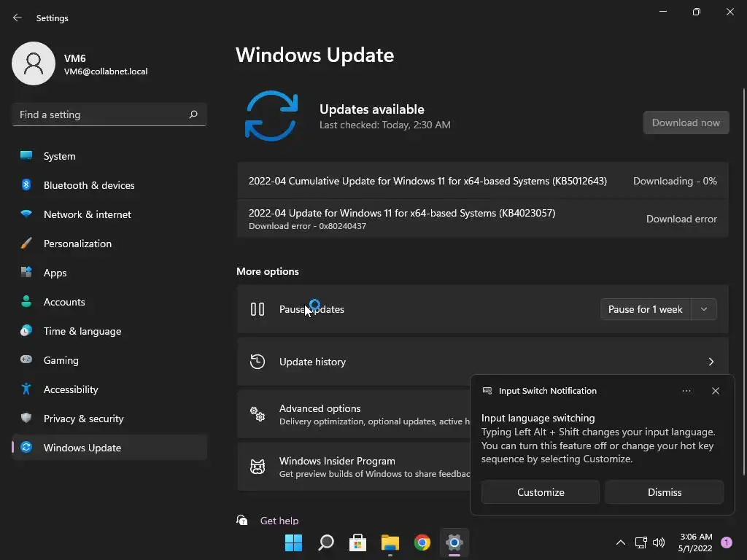Close the Input Switch Notification popup
This screenshot has width=747, height=560.
[716, 391]
